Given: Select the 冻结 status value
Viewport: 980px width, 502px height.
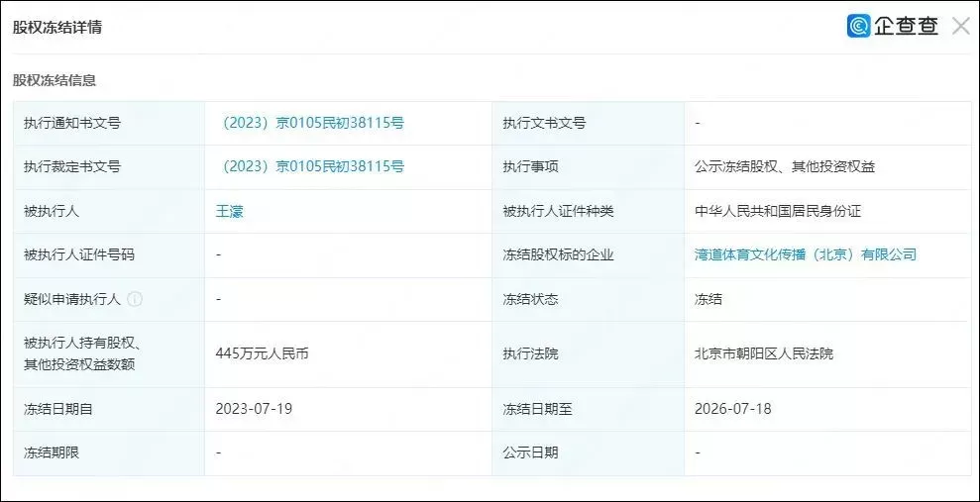Looking at the screenshot, I should click(x=708, y=299).
